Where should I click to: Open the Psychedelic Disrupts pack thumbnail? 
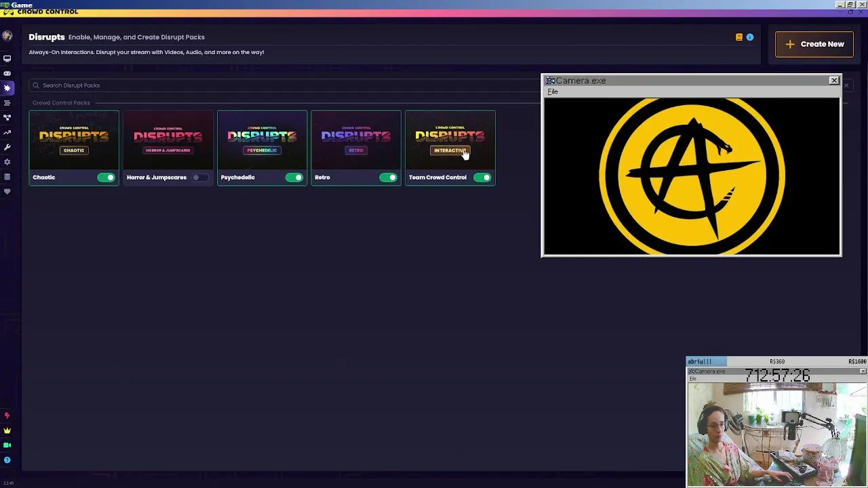(262, 140)
